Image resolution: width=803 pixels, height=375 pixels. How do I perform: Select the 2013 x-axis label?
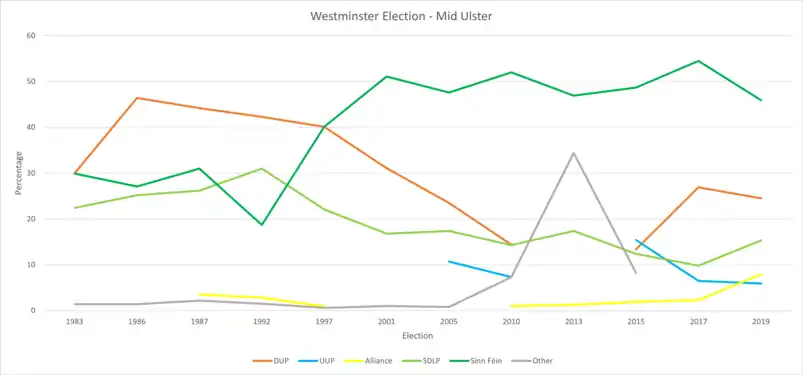coord(574,321)
